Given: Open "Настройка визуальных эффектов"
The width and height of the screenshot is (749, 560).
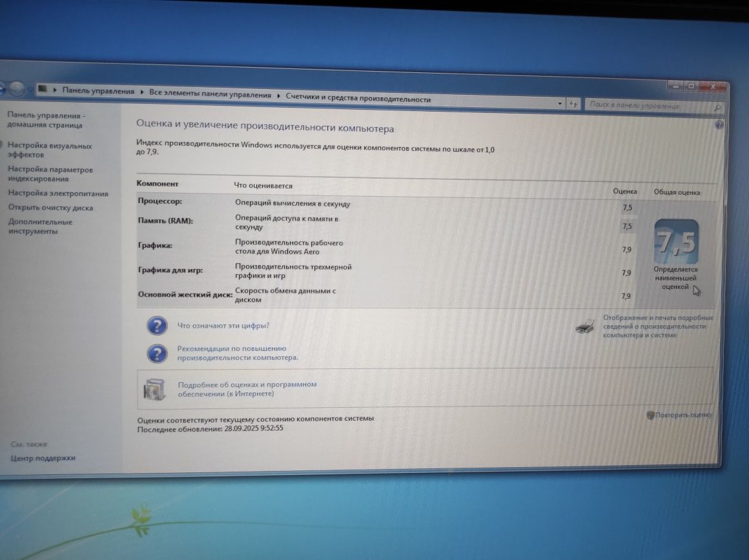Looking at the screenshot, I should point(49,150).
